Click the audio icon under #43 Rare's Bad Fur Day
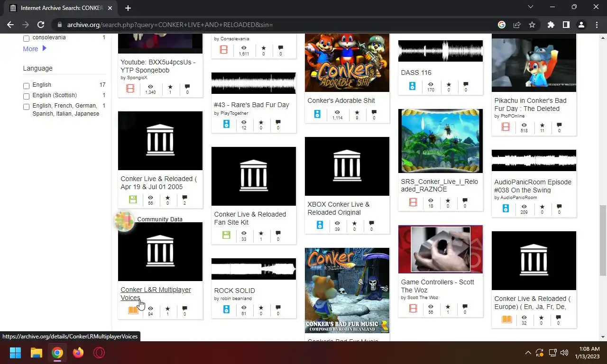Image resolution: width=607 pixels, height=364 pixels. coord(226,124)
